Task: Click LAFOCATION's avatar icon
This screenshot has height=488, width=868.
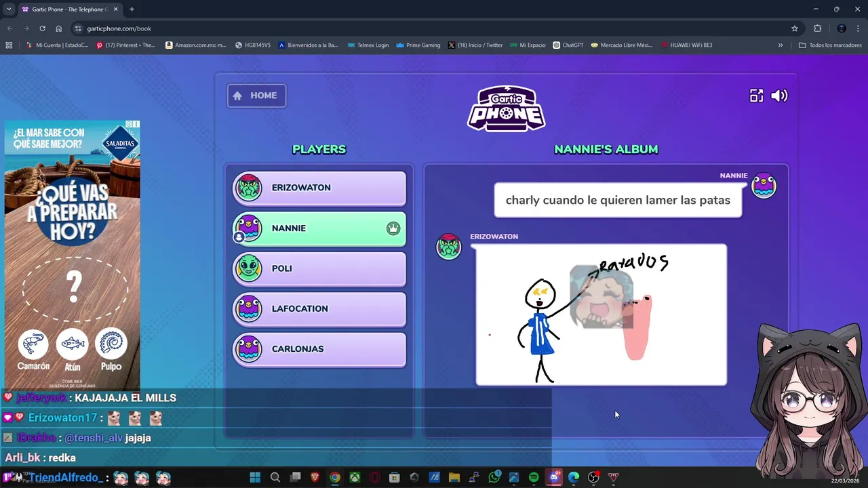Action: [249, 308]
